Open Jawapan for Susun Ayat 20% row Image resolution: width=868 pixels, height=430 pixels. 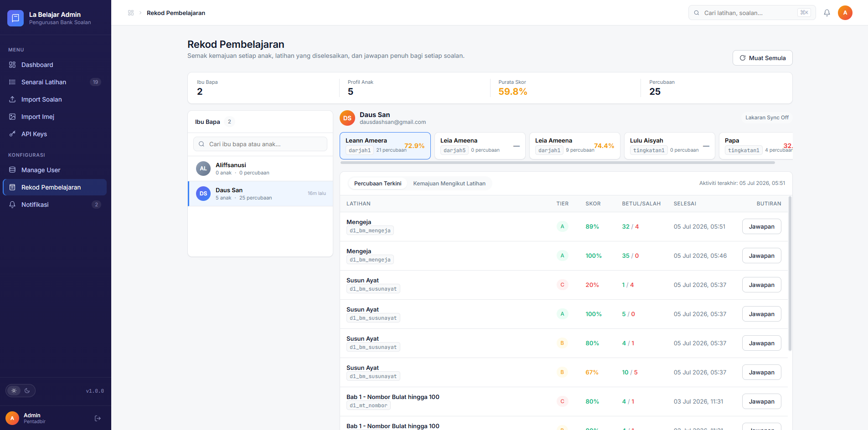point(761,285)
